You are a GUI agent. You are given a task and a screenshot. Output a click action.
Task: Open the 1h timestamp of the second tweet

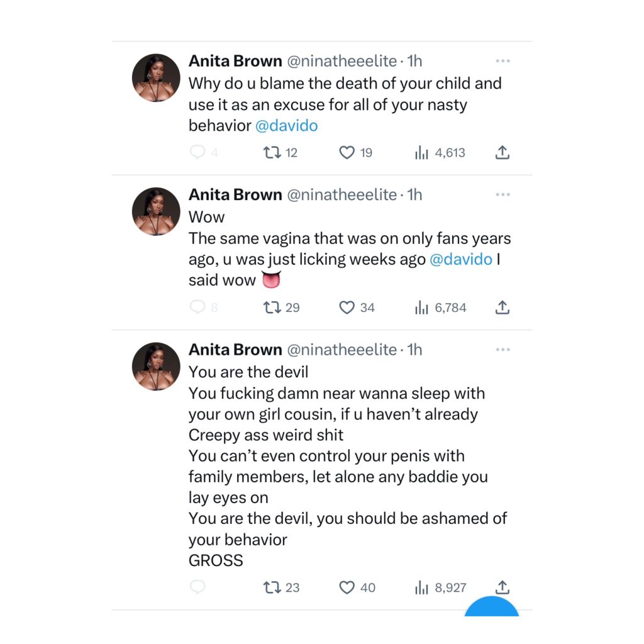[415, 194]
